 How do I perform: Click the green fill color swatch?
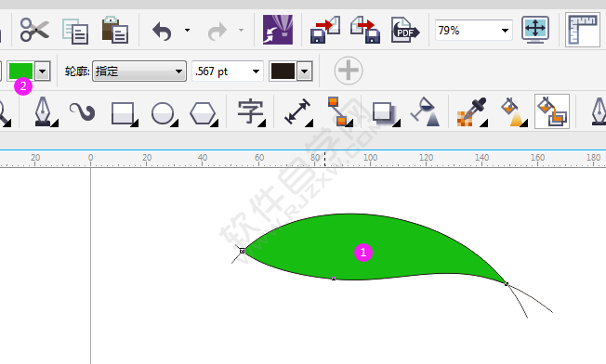click(20, 71)
